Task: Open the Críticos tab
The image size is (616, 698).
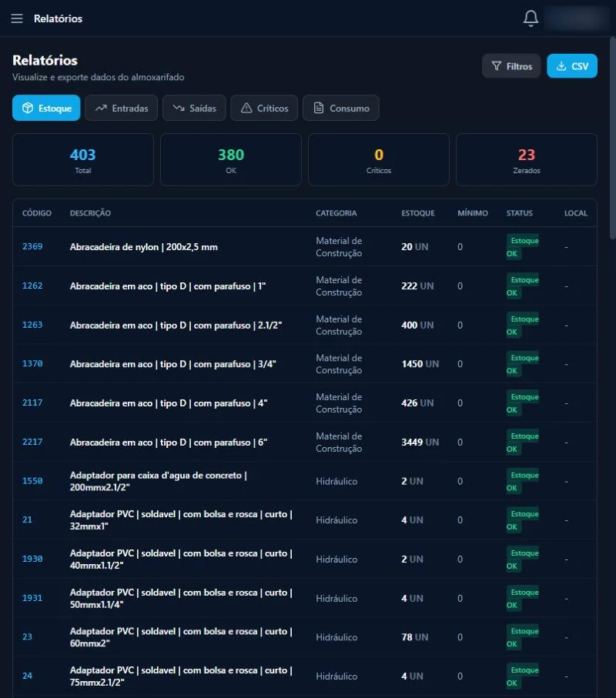Action: pos(264,108)
